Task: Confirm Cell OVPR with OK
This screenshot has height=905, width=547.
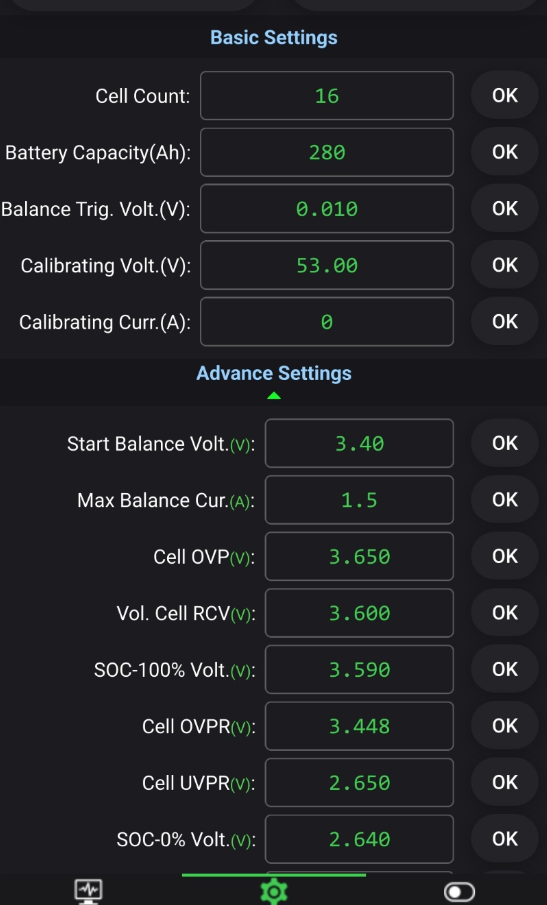Action: tap(505, 726)
